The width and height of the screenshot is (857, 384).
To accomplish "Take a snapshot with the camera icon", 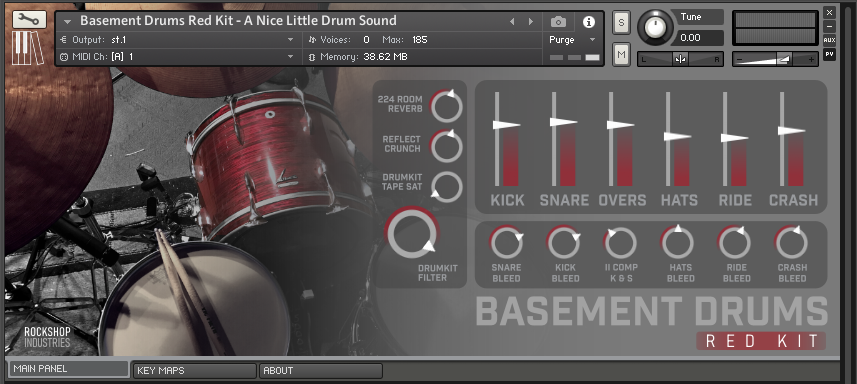I will click(x=558, y=21).
